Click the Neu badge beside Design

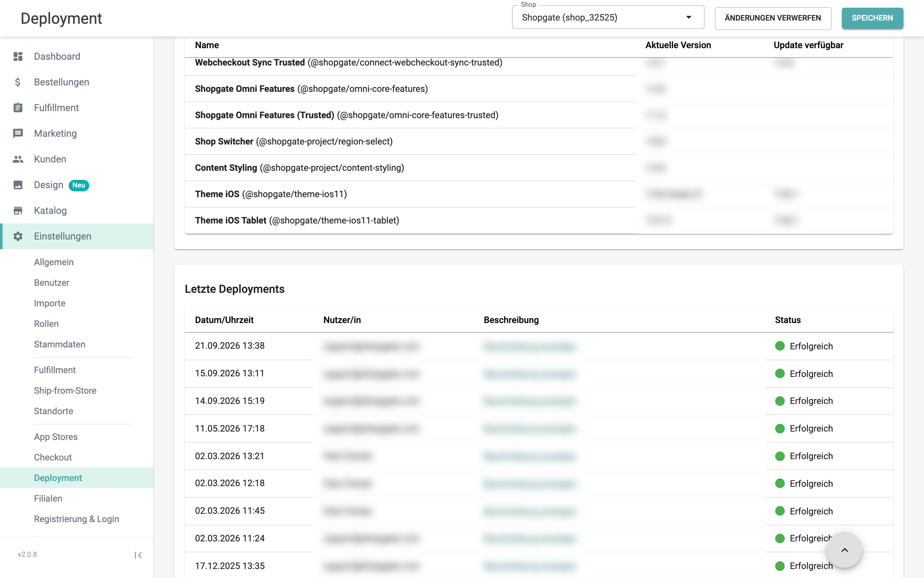coord(79,185)
